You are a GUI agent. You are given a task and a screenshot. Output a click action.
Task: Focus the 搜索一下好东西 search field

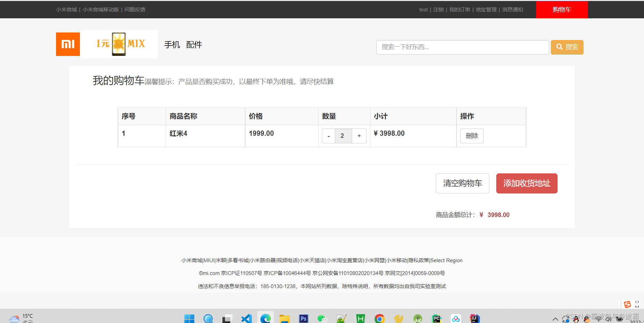pos(462,47)
